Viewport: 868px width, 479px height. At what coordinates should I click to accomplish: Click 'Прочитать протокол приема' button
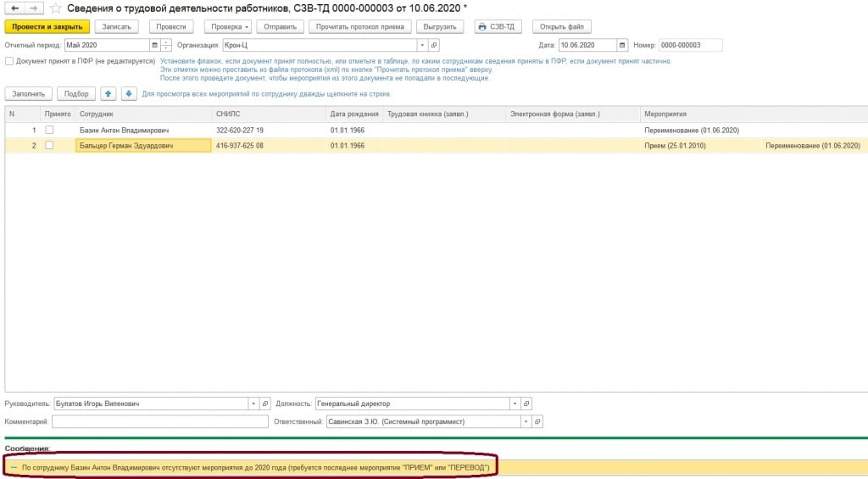point(359,26)
